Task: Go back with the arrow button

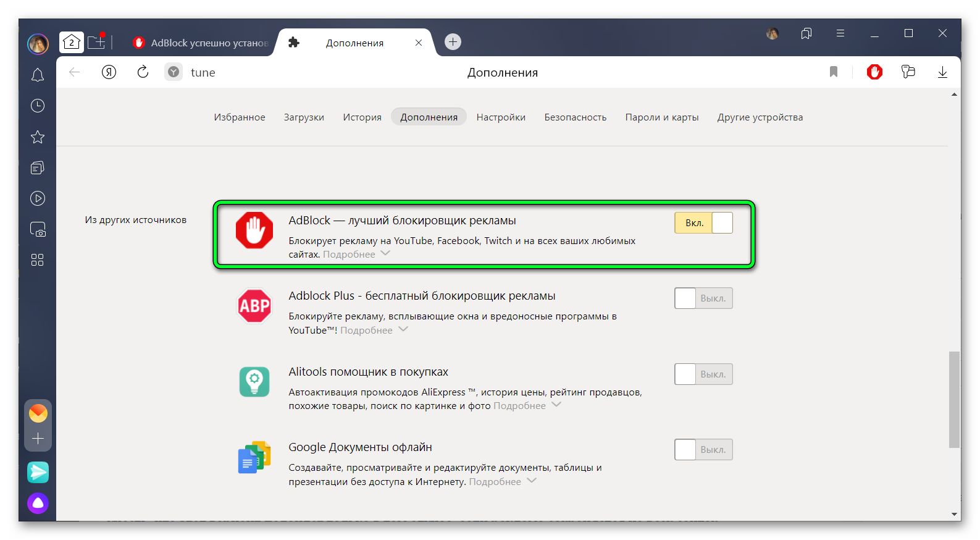Action: (x=75, y=72)
